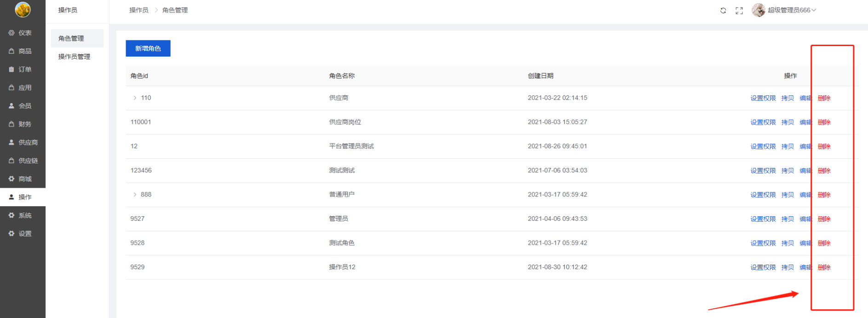
Task: Expand row for role id 110
Action: [135, 98]
